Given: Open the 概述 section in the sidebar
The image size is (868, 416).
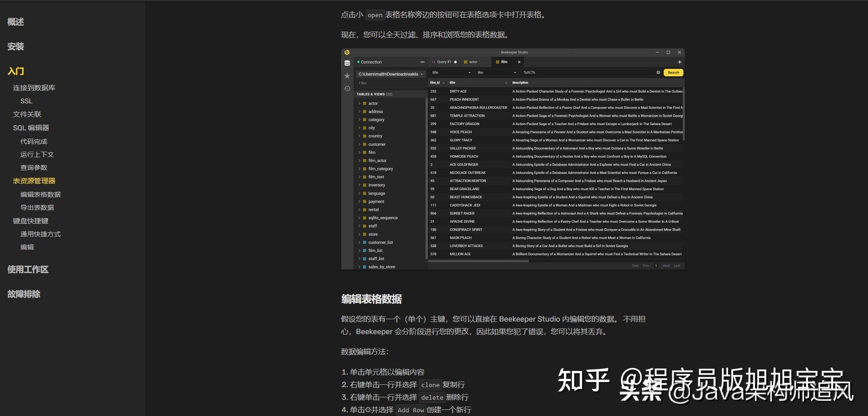Looking at the screenshot, I should [16, 22].
